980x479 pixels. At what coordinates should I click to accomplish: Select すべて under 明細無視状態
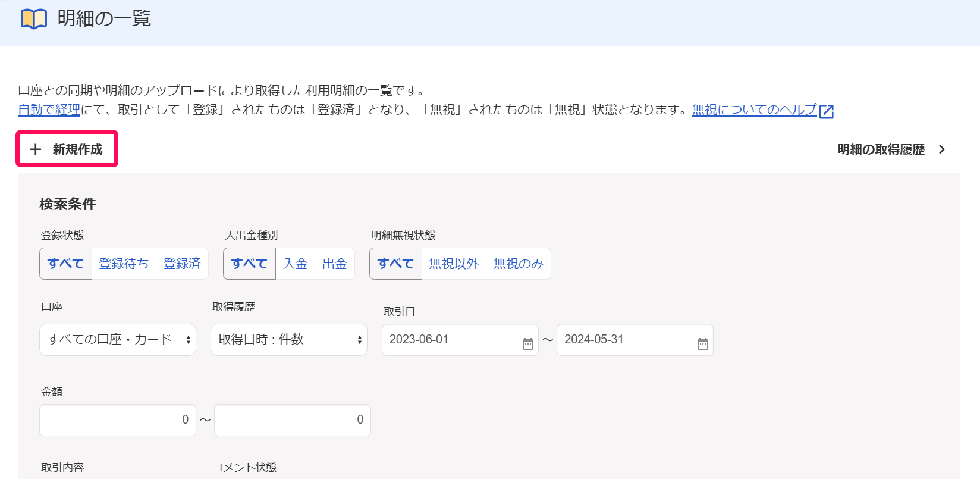tap(395, 264)
